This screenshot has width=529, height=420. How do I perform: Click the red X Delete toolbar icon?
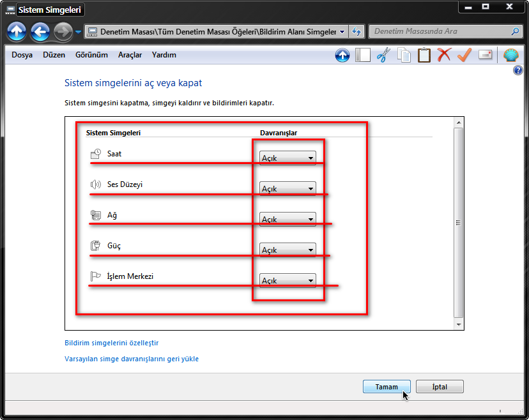444,55
